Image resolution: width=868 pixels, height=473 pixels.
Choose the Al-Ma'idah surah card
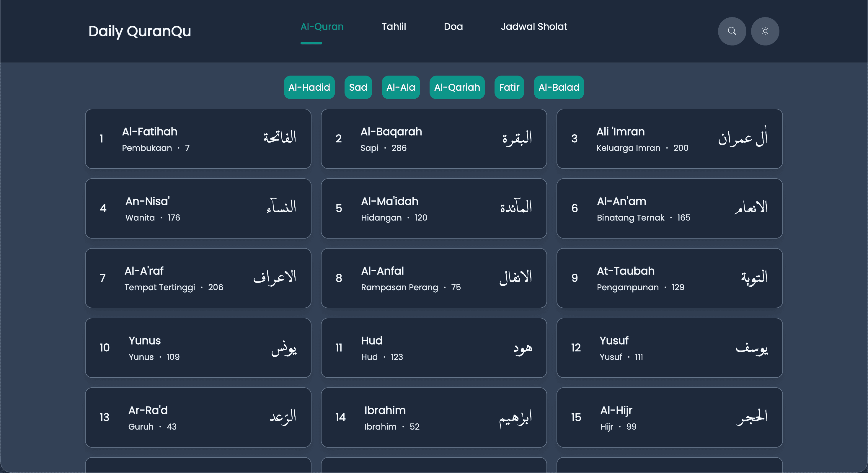point(434,208)
